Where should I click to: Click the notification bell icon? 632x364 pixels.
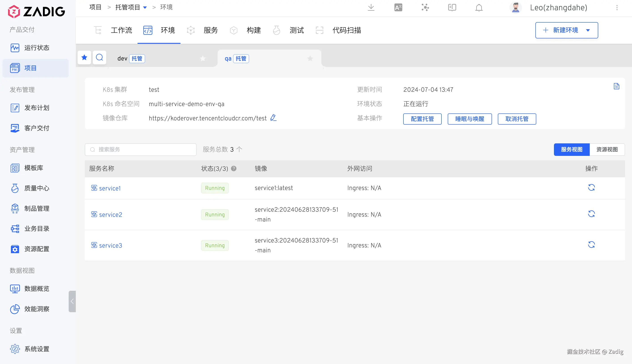(x=479, y=8)
